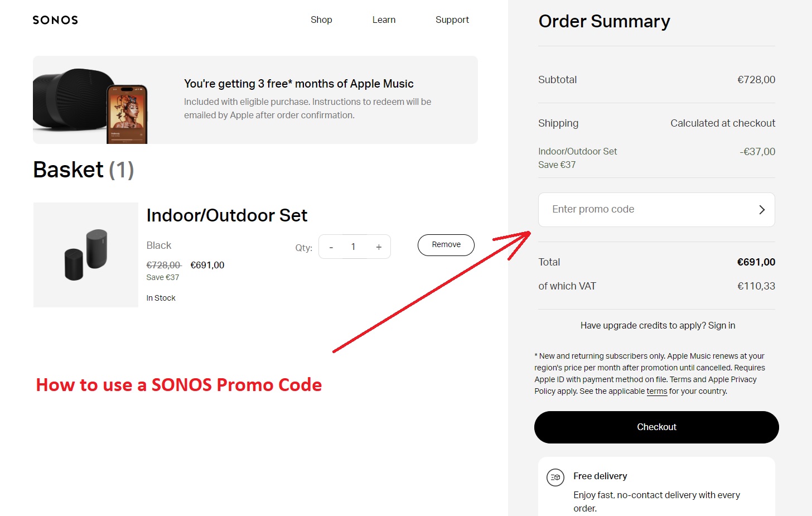Click the SONOS logo to return home

(x=55, y=20)
